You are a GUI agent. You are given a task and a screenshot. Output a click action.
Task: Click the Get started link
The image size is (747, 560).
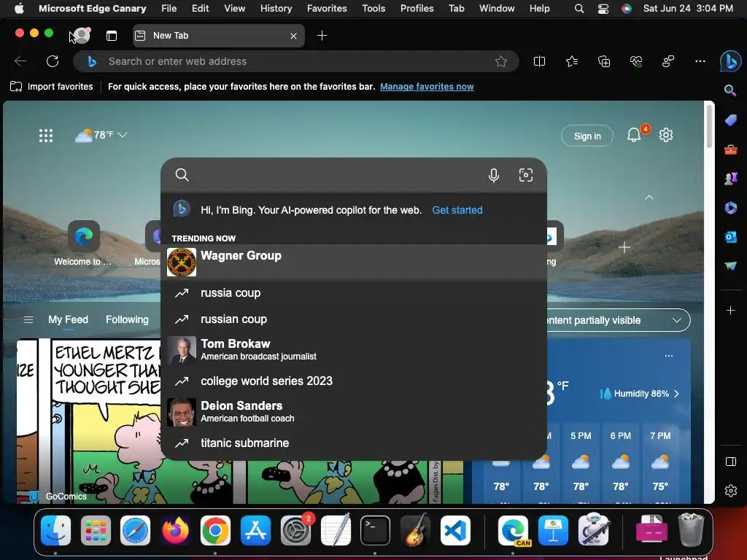click(457, 210)
